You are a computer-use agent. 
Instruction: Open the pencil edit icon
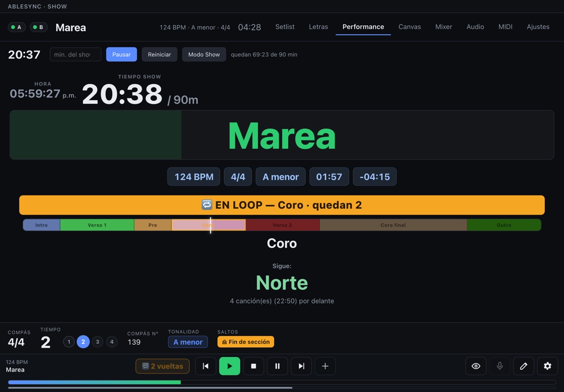[x=523, y=366]
